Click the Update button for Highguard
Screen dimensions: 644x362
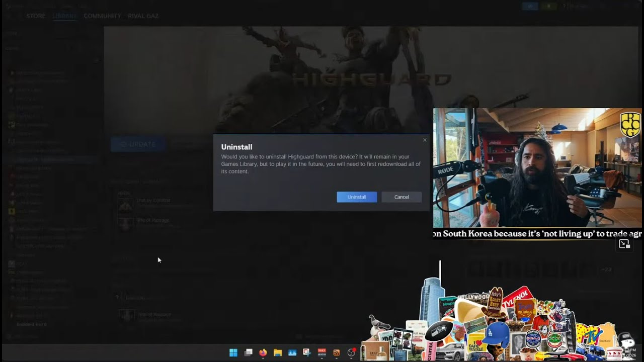138,144
